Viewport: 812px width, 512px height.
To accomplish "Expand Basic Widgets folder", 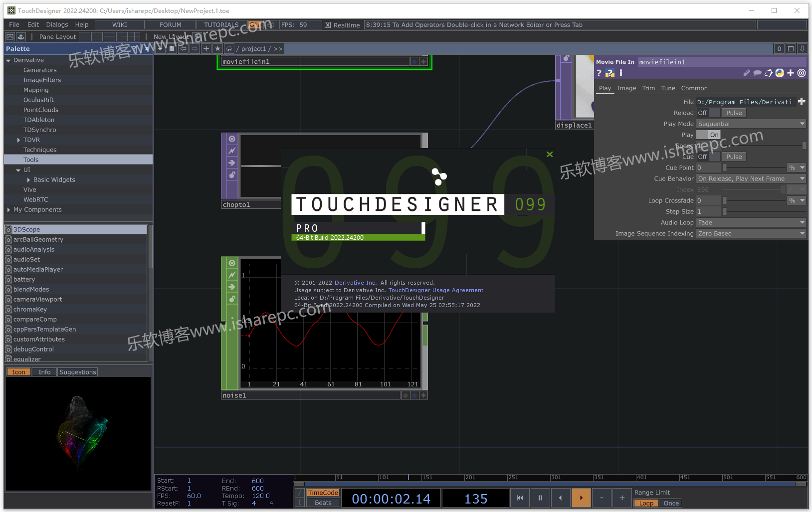I will pyautogui.click(x=28, y=180).
